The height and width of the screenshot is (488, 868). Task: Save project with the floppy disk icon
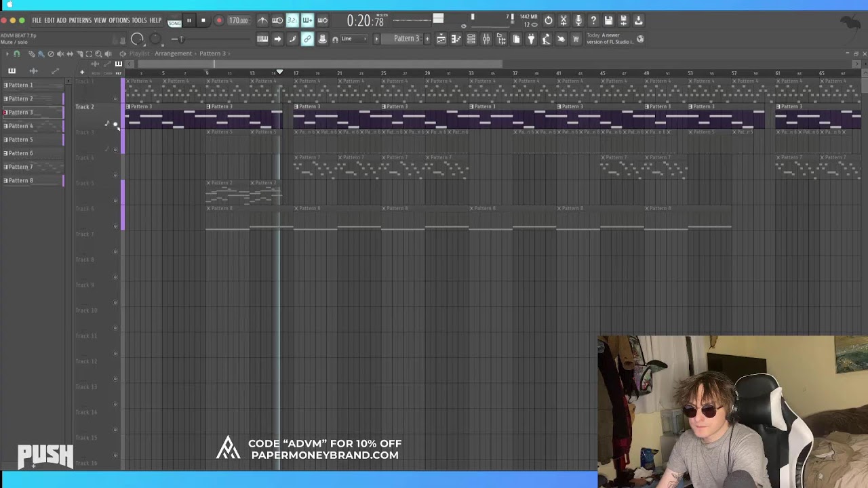coord(608,20)
